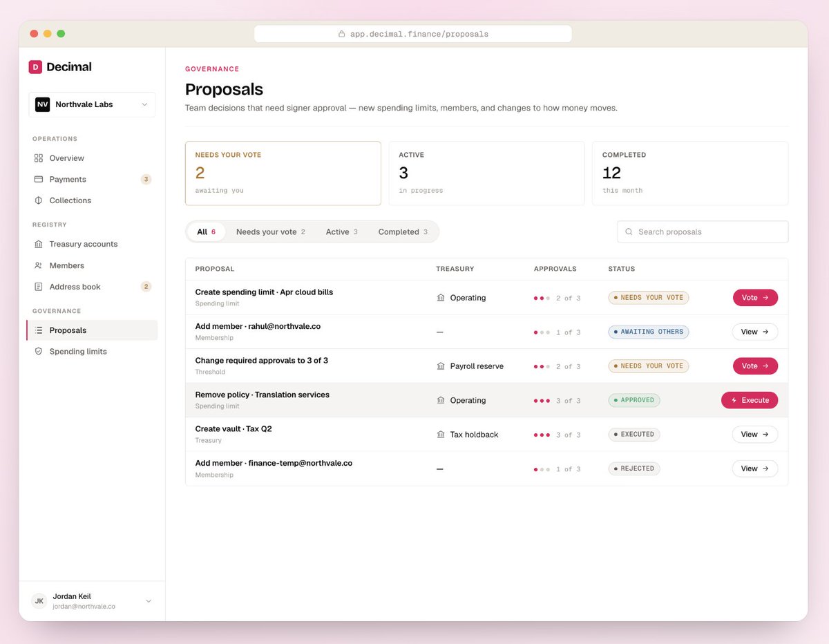Viewport: 829px width, 644px height.
Task: Click the Executed status badge
Action: pyautogui.click(x=634, y=435)
